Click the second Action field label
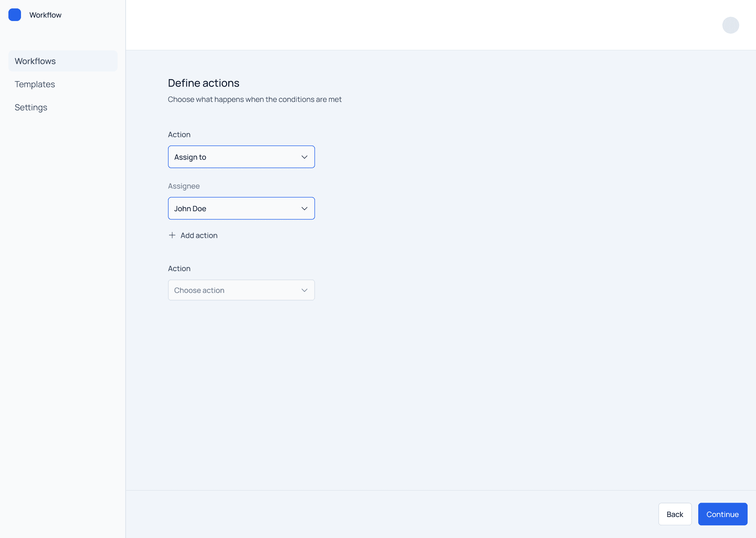 click(x=179, y=268)
